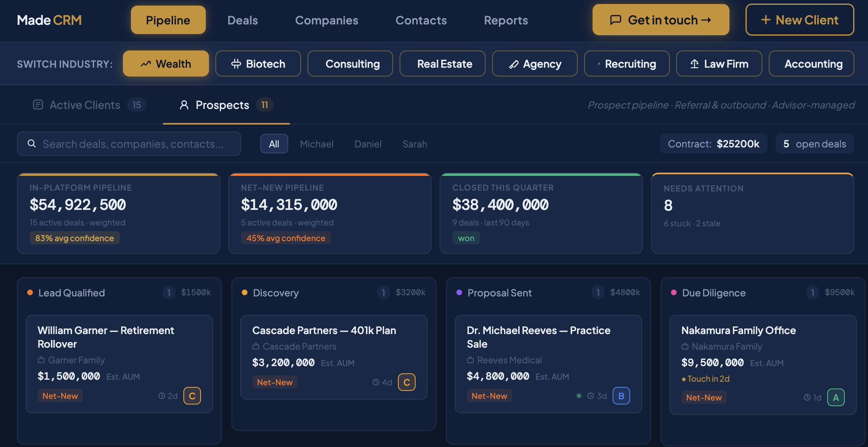Click the Cascade Partners company icon

tap(256, 346)
